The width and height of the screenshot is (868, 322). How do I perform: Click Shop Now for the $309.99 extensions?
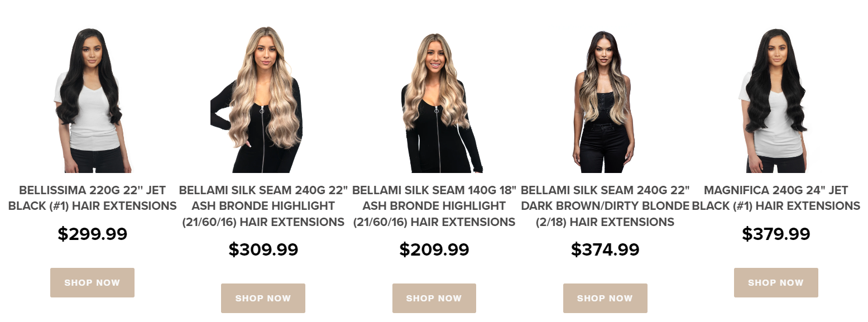[263, 298]
